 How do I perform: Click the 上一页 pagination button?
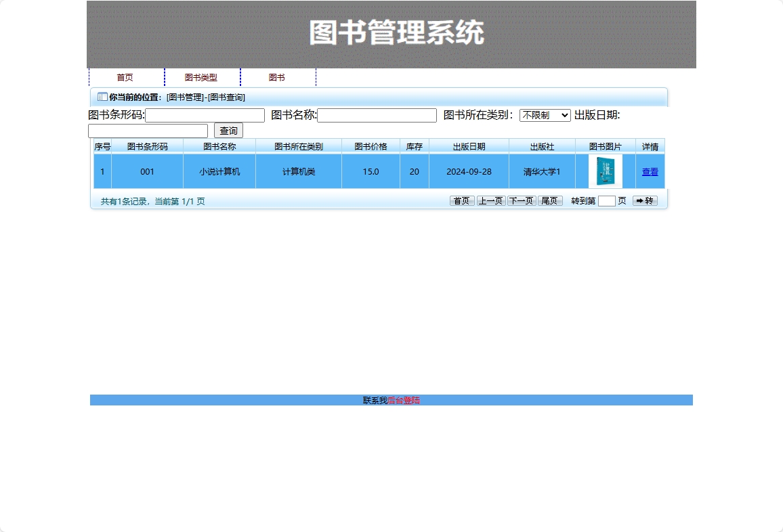[491, 200]
